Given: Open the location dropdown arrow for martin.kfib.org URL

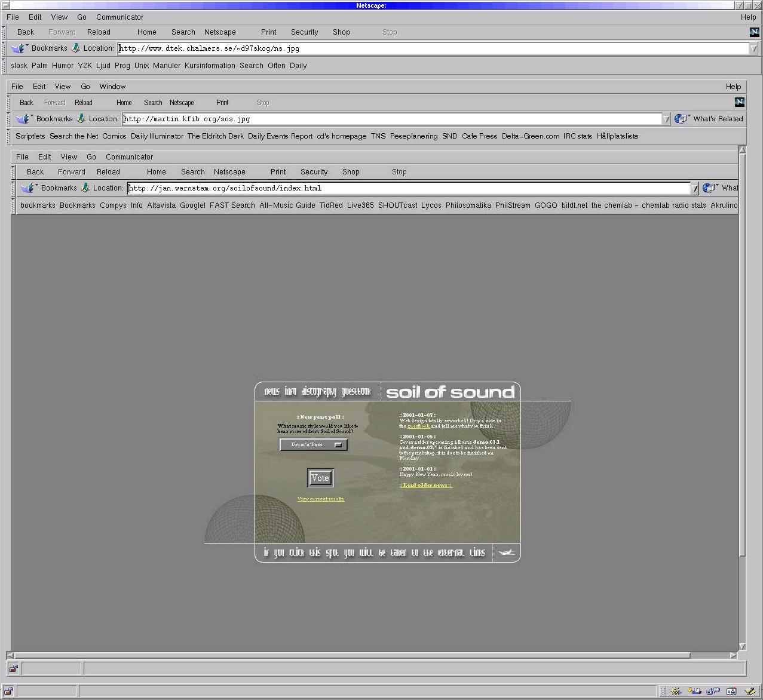Looking at the screenshot, I should click(x=666, y=119).
